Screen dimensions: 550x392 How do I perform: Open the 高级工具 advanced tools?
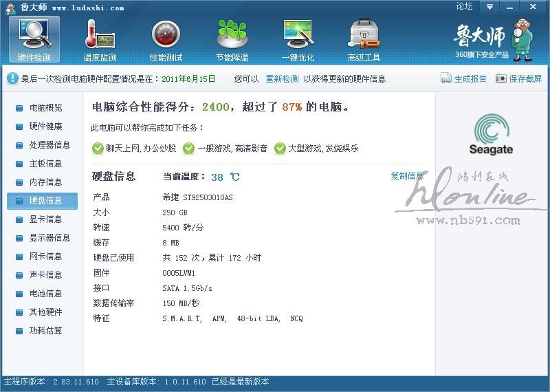tap(364, 41)
